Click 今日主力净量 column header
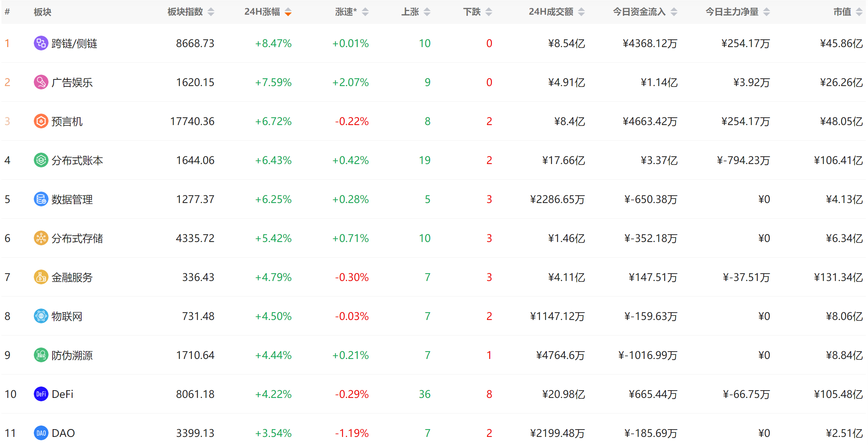 point(732,12)
